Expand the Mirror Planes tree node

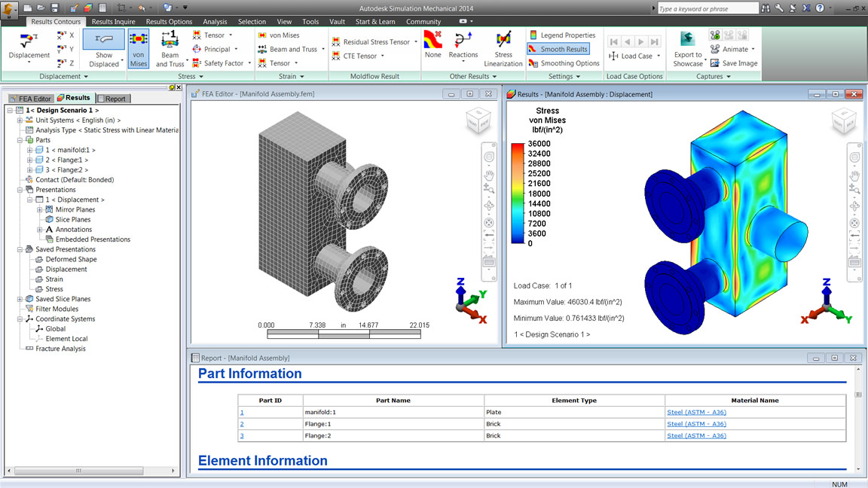tap(40, 209)
